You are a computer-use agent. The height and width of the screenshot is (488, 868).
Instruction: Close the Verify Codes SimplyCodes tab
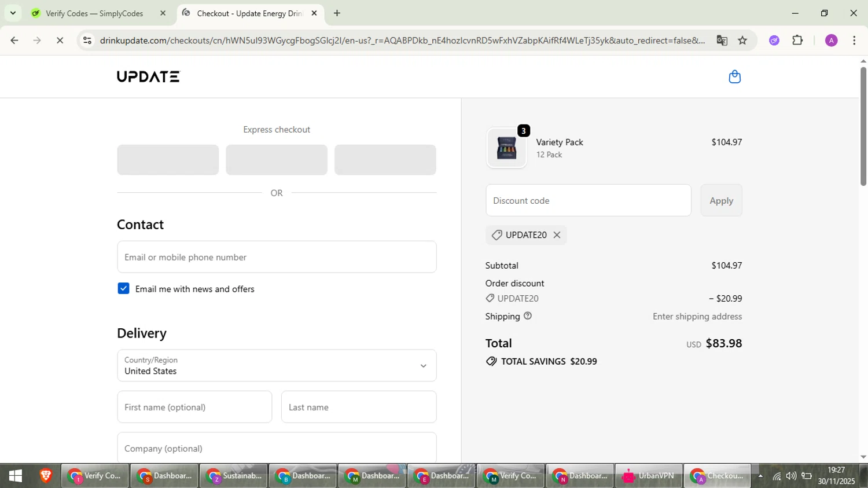click(163, 13)
